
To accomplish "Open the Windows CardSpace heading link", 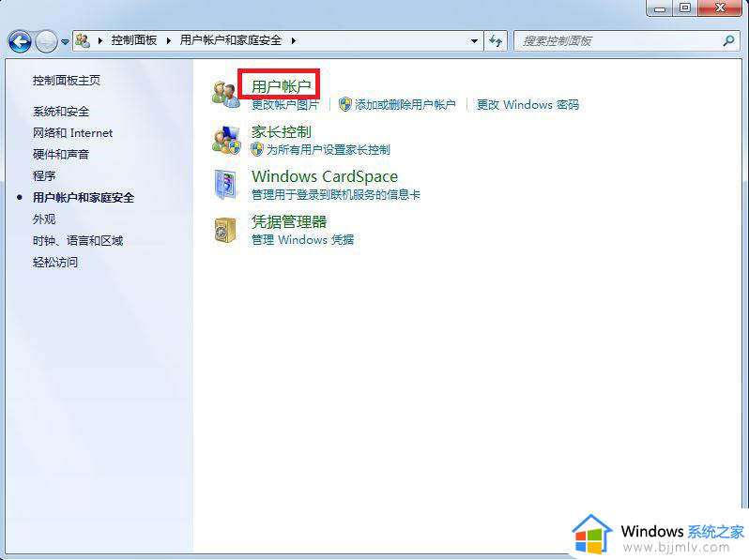I will tap(325, 176).
